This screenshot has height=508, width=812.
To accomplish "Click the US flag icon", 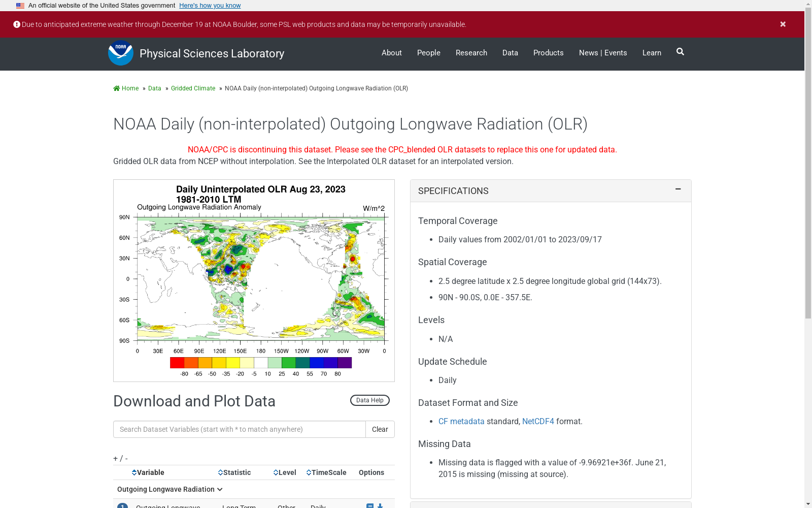I will [20, 6].
